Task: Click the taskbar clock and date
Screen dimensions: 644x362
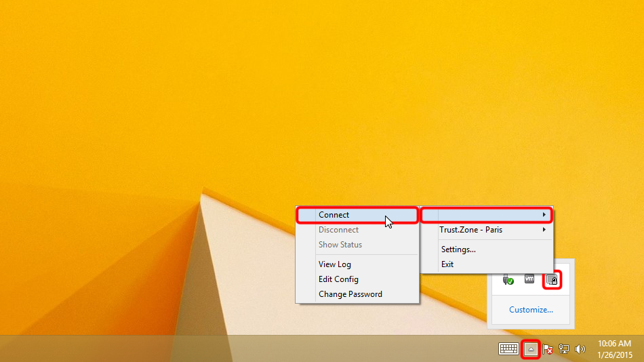Action: (615, 349)
